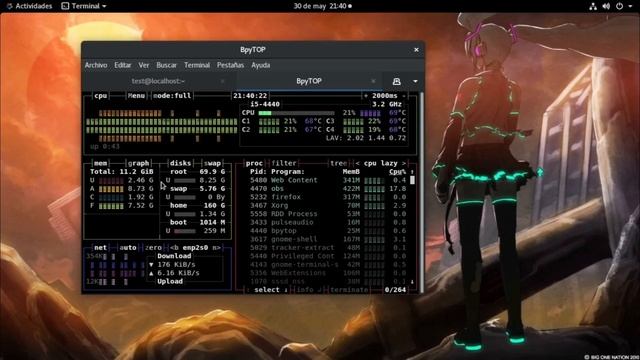Screen dimensions: 640x360
Task: Close the BpyTOP tab
Action: pos(373,81)
